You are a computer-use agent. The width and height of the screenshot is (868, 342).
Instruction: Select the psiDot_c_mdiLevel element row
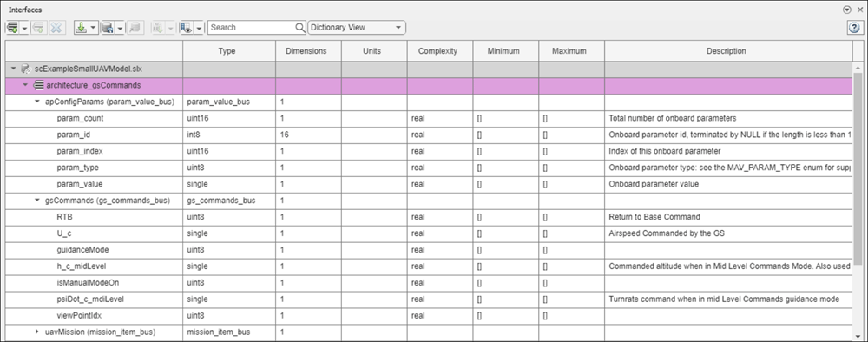(x=429, y=299)
